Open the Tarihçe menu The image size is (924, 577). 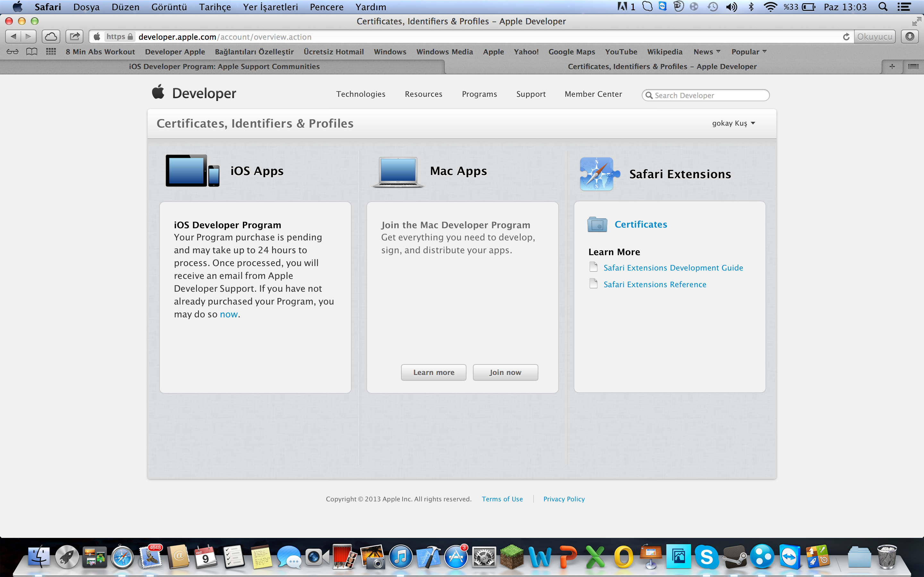point(215,7)
